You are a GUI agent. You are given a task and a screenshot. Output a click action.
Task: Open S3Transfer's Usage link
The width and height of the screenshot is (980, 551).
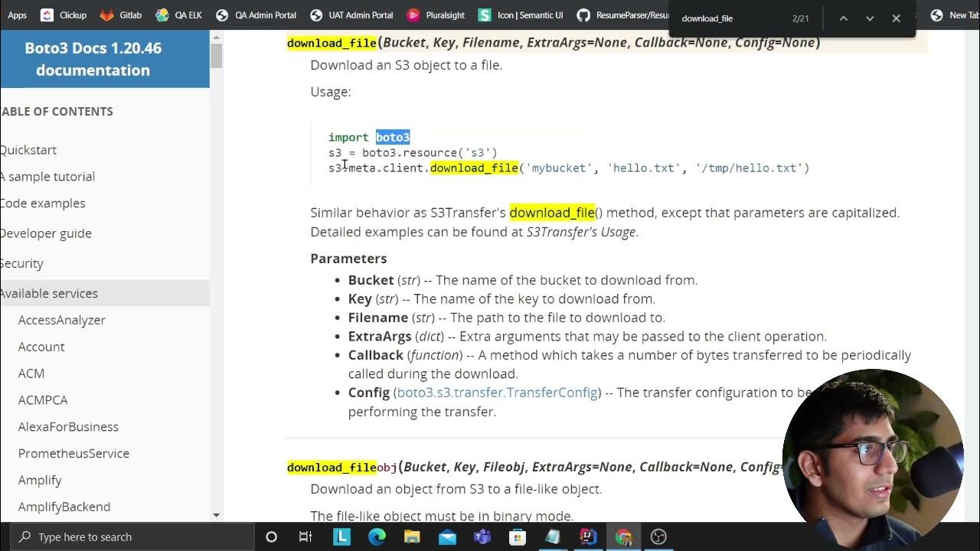(x=582, y=232)
